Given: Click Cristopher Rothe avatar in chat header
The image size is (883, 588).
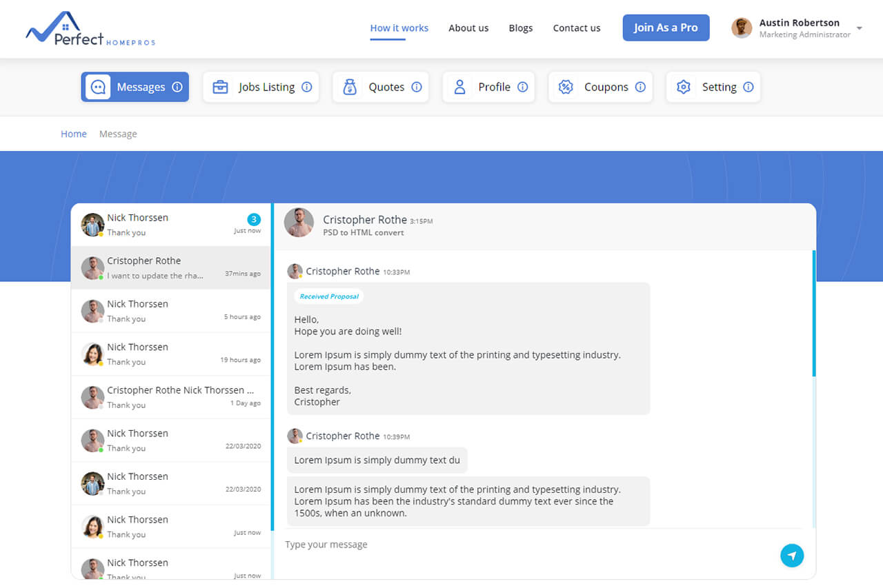Looking at the screenshot, I should (299, 223).
